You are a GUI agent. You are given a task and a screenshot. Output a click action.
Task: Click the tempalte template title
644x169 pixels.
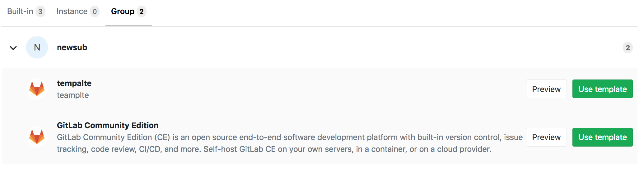[x=74, y=83]
